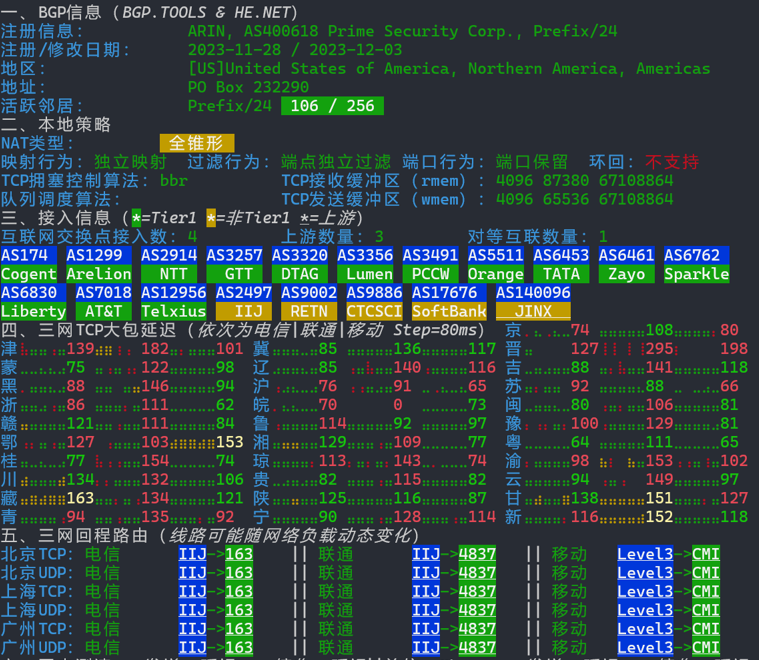Viewport: 759px width, 660px height.
Task: Open the AS7018 badge
Action: pos(103,293)
